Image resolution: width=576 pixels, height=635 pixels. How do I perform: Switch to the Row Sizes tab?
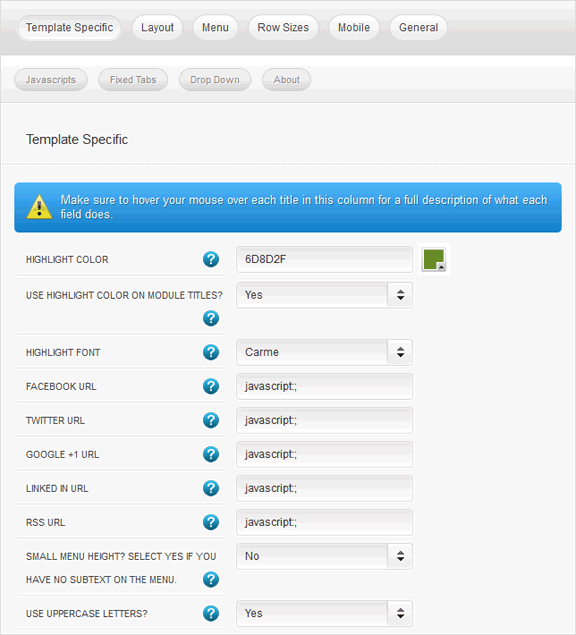tap(283, 28)
